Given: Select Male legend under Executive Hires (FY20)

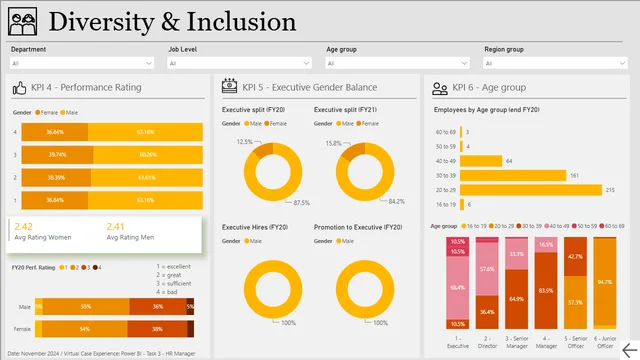Looking at the screenshot, I should coord(253,241).
